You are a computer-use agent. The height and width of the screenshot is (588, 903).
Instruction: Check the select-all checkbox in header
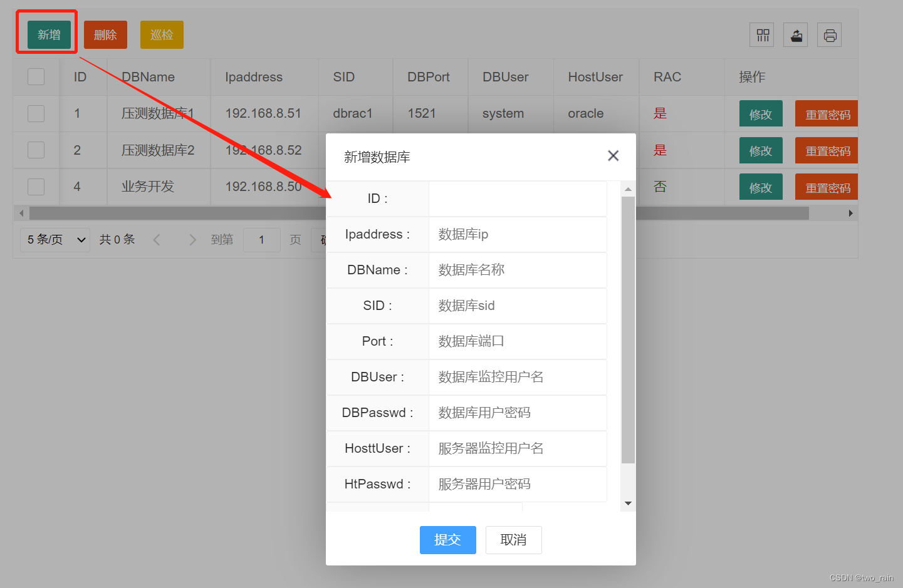tap(36, 76)
